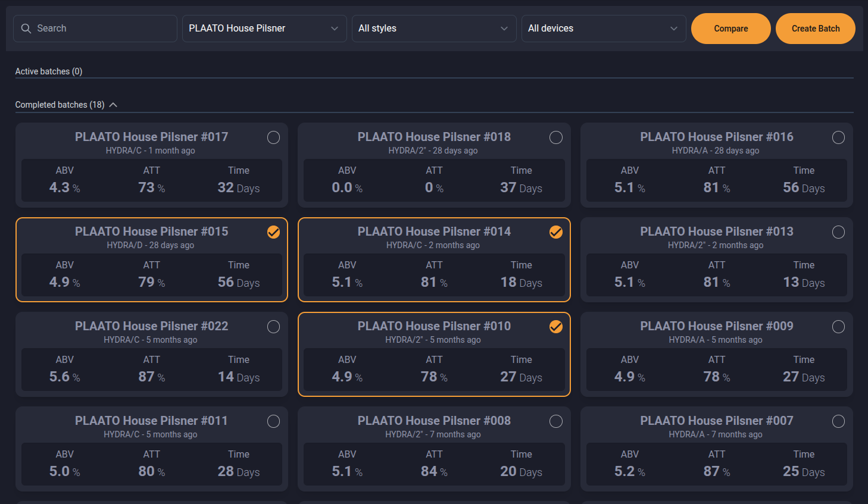Open the All devices dropdown
Image resolution: width=868 pixels, height=504 pixels.
(602, 29)
